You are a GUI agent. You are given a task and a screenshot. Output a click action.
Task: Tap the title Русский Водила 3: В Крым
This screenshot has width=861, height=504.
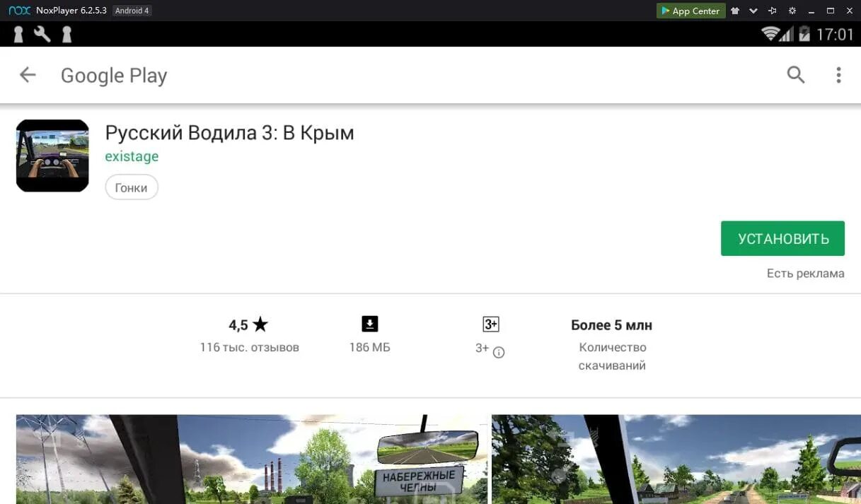pyautogui.click(x=229, y=132)
